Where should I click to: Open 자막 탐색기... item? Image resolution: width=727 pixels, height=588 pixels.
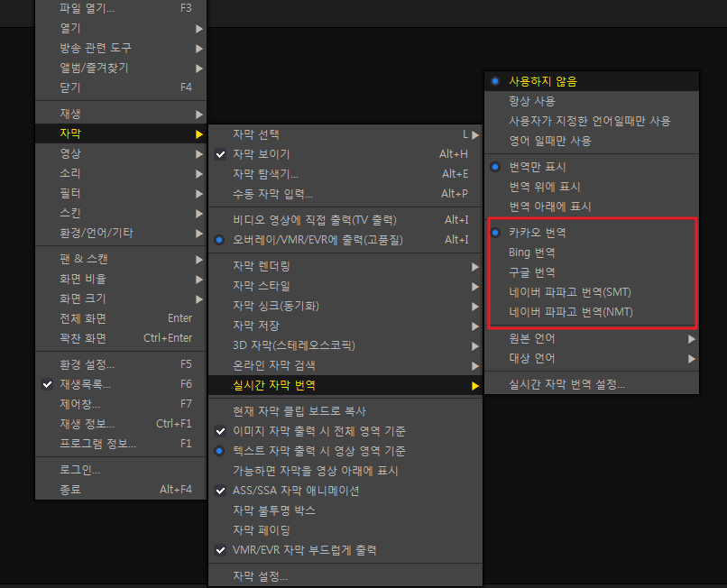[345, 174]
